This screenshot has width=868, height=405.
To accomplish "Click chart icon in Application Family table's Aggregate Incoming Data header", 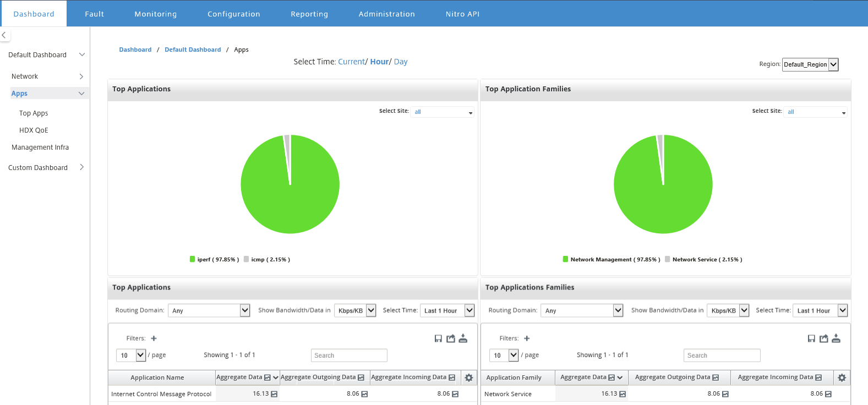I will pos(818,377).
